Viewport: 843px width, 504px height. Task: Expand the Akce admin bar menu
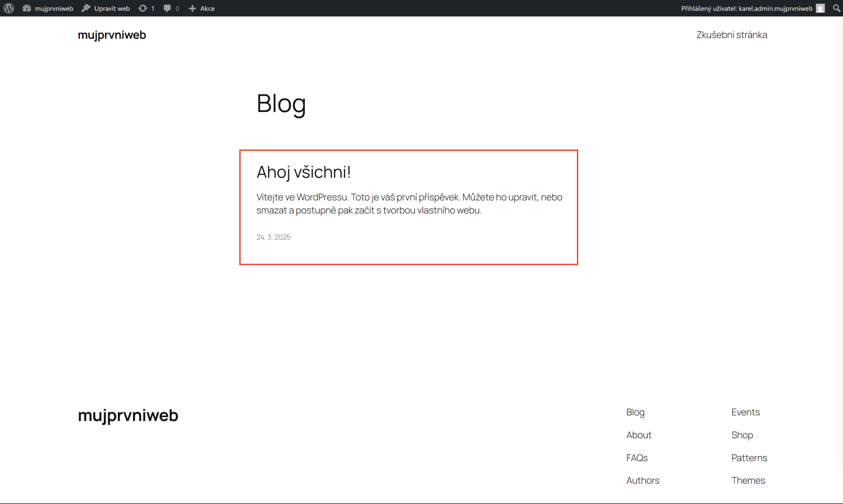(x=207, y=8)
